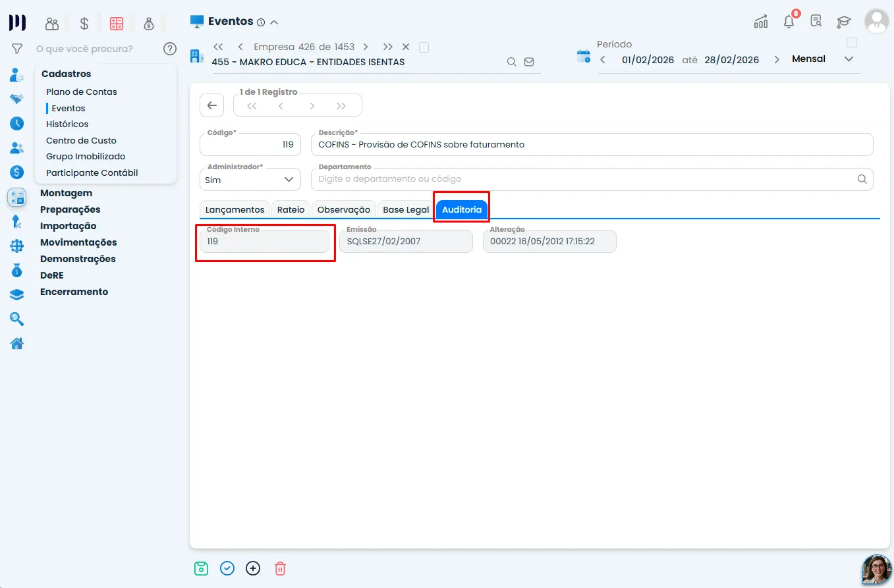Open the chart statistics icon

point(761,22)
